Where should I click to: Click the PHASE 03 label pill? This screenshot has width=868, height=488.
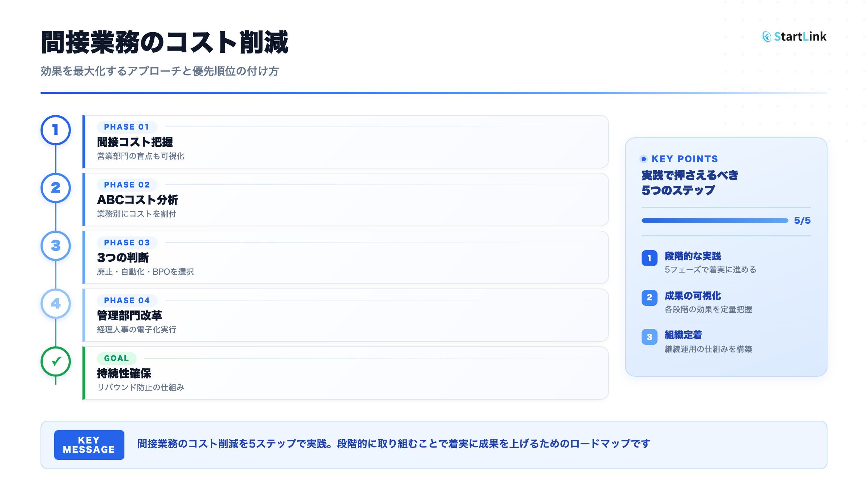tap(127, 243)
